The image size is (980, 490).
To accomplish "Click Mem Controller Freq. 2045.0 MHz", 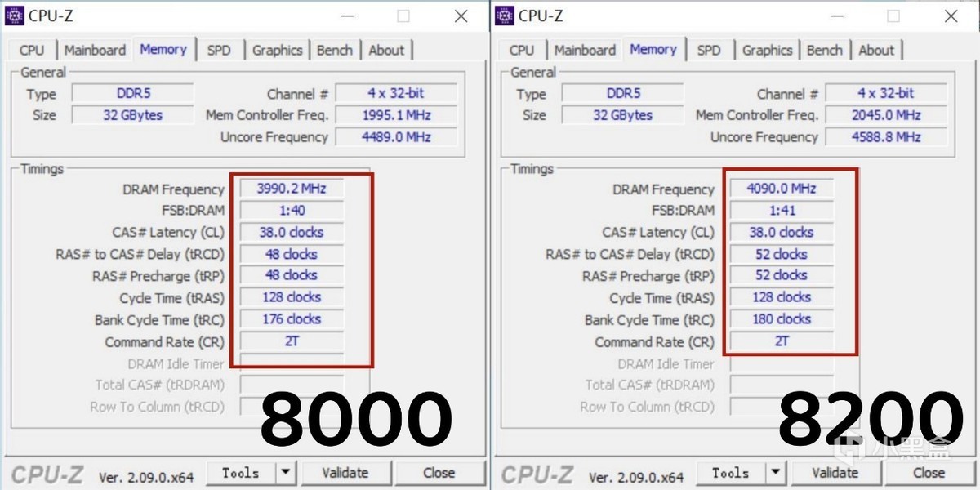I will point(886,115).
